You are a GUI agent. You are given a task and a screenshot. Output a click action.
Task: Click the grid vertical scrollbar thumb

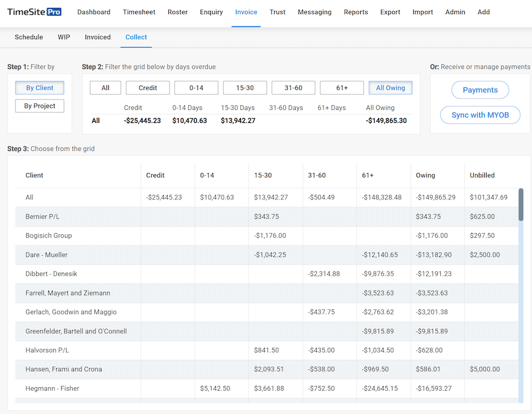[x=521, y=205]
